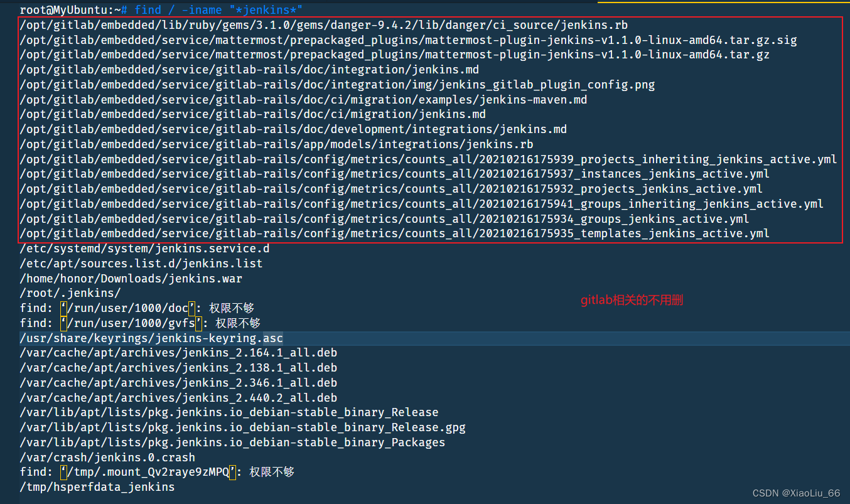The width and height of the screenshot is (850, 504).
Task: Click the /run/user/1000/gvfs permission error line
Action: coord(140,323)
